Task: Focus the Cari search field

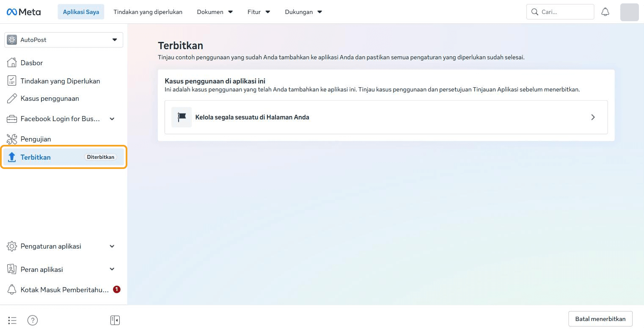Action: (x=560, y=12)
